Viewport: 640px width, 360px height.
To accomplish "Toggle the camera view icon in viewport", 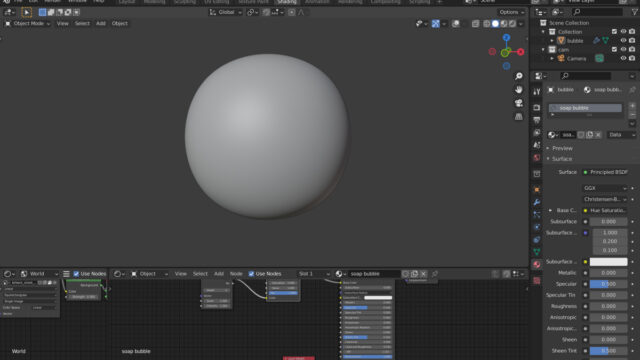I will (518, 103).
